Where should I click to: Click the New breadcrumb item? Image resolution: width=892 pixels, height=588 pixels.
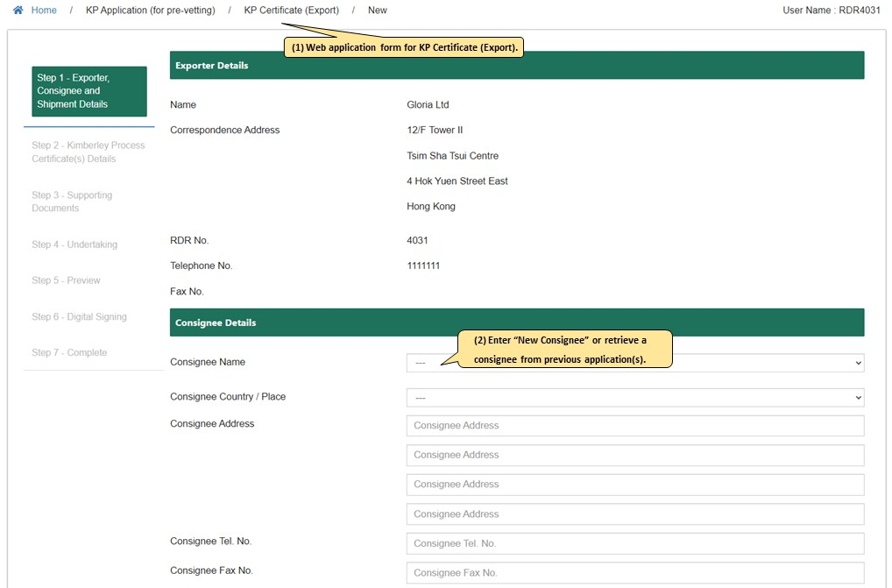(x=377, y=11)
